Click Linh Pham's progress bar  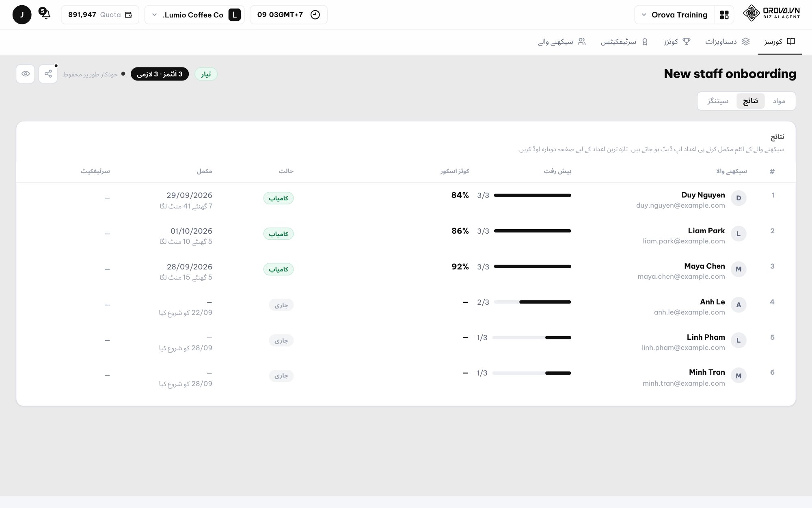pyautogui.click(x=531, y=338)
